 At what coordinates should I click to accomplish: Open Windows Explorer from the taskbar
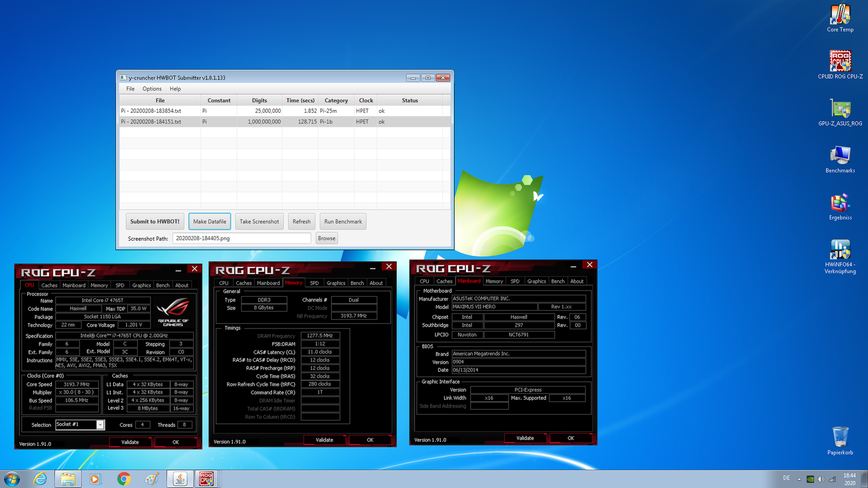68,479
